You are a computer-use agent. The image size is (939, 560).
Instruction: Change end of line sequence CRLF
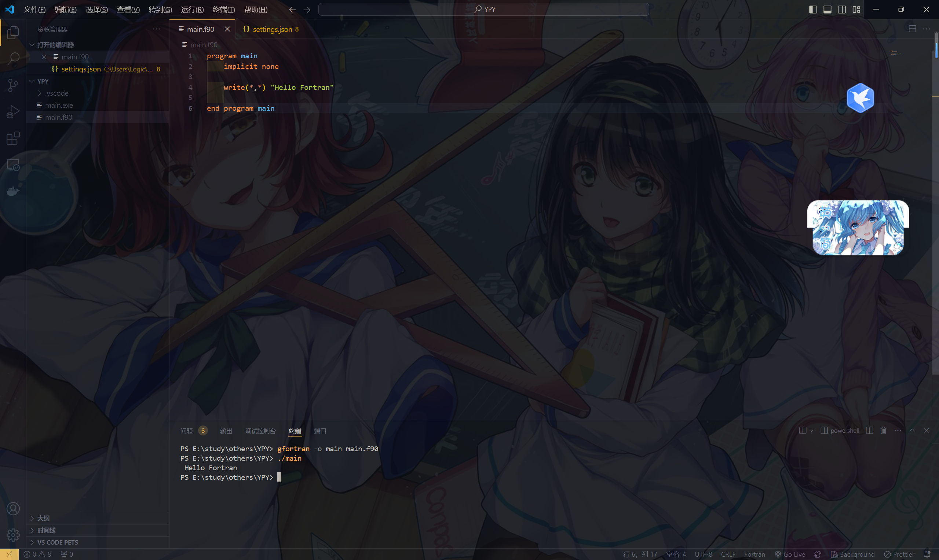point(728,554)
